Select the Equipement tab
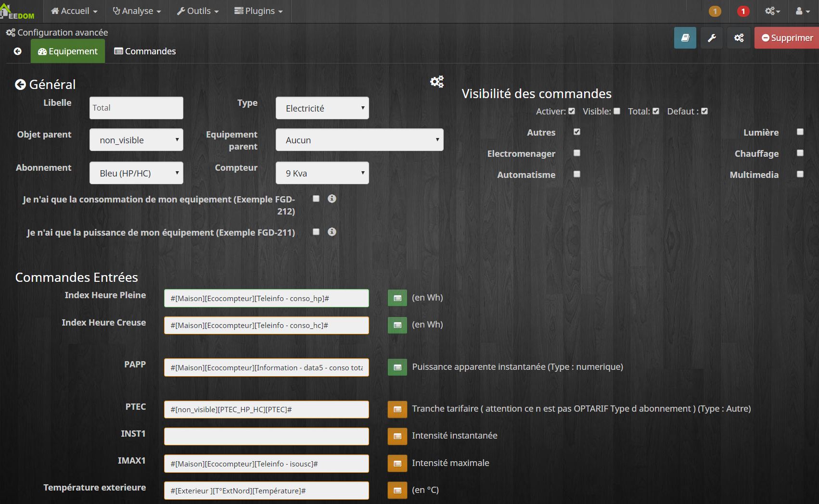 click(x=68, y=51)
